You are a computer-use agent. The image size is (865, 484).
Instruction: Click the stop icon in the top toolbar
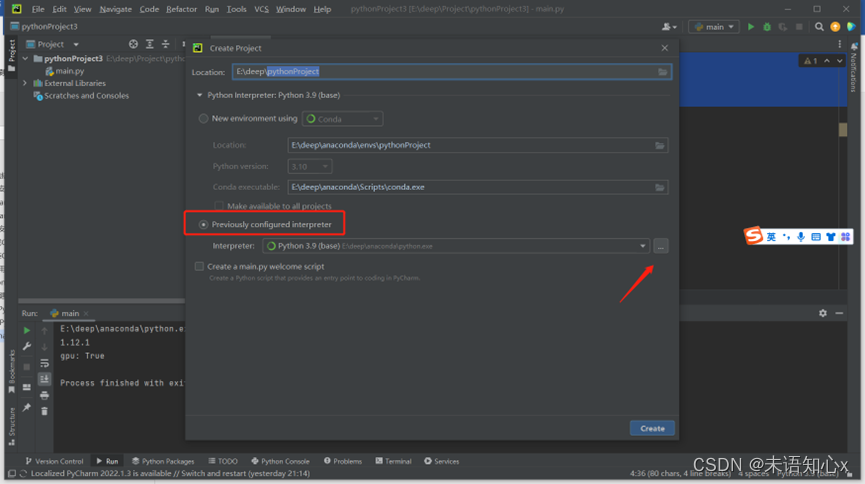click(799, 26)
